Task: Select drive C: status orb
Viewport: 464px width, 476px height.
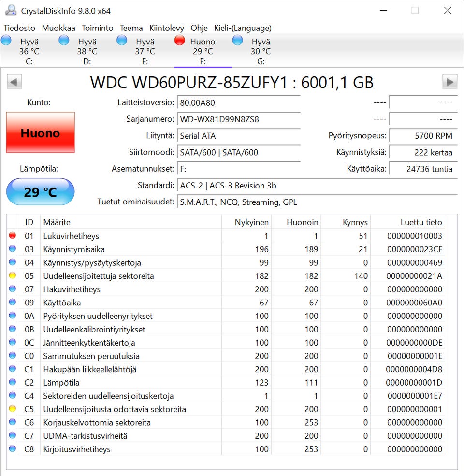Action: point(6,40)
